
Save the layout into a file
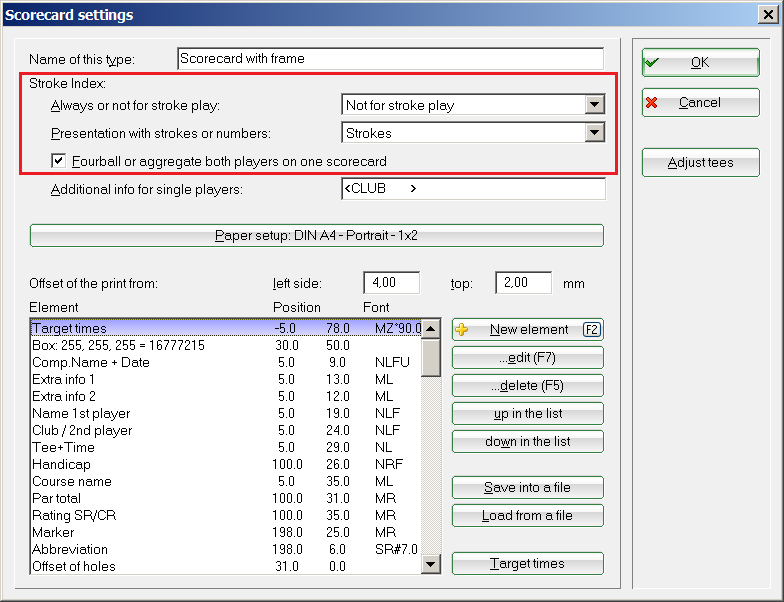527,488
